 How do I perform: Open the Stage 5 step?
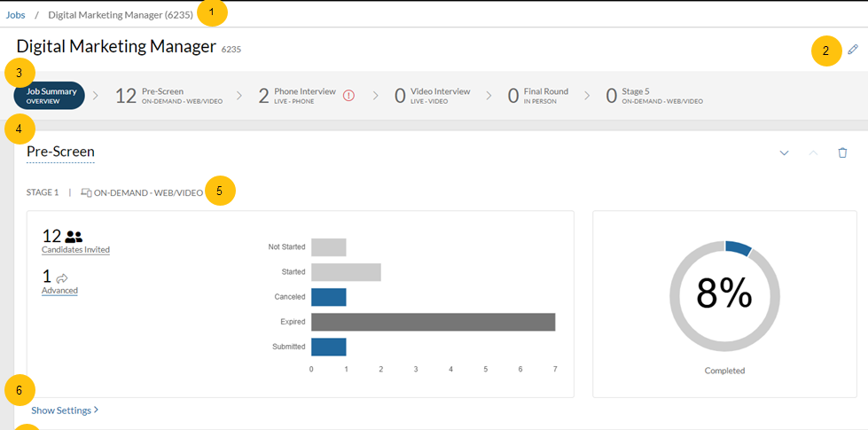654,96
